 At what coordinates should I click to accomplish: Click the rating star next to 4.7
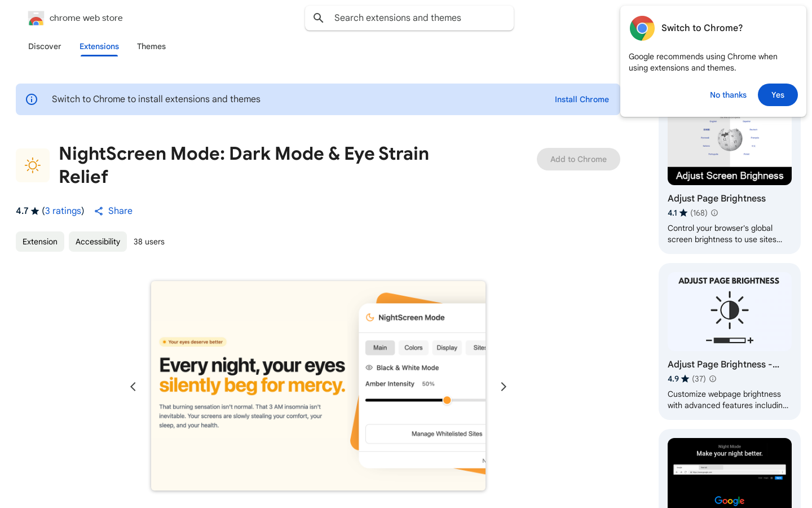pos(35,211)
